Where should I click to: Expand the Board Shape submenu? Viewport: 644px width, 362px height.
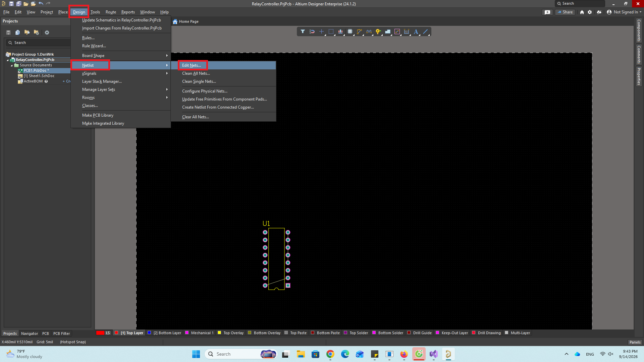[121, 56]
